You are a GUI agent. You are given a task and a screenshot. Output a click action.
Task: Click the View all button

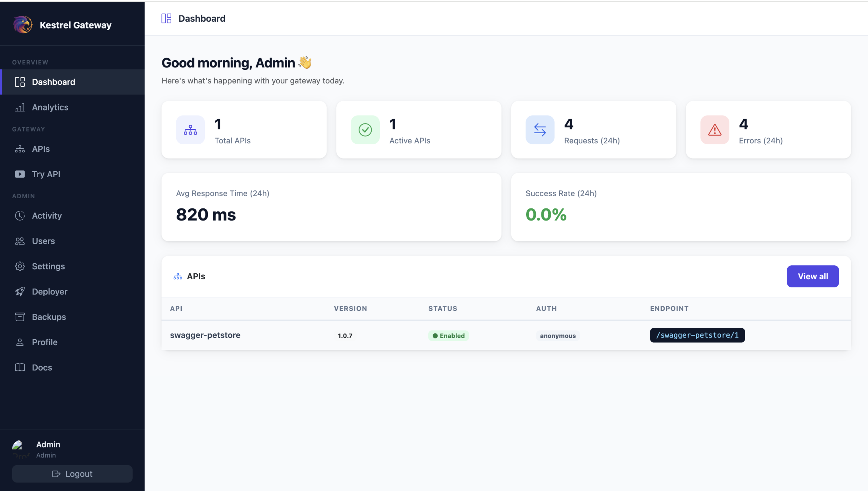click(x=813, y=277)
